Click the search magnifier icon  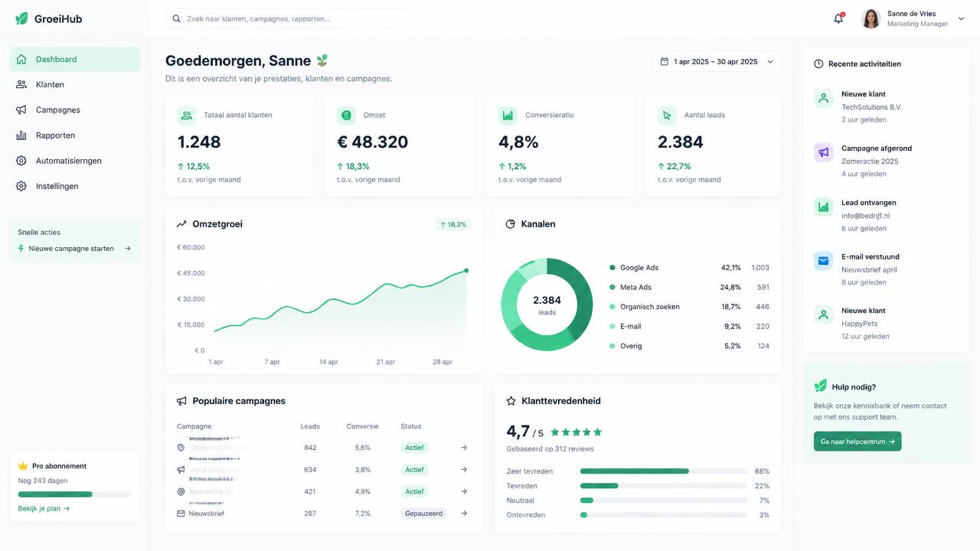[x=177, y=18]
